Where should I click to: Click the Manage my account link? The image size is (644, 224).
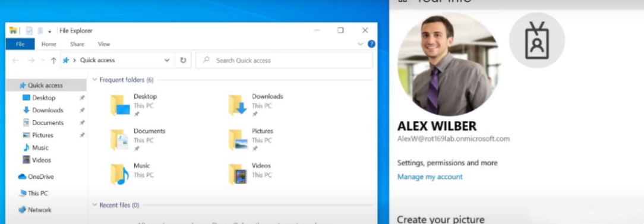click(430, 176)
